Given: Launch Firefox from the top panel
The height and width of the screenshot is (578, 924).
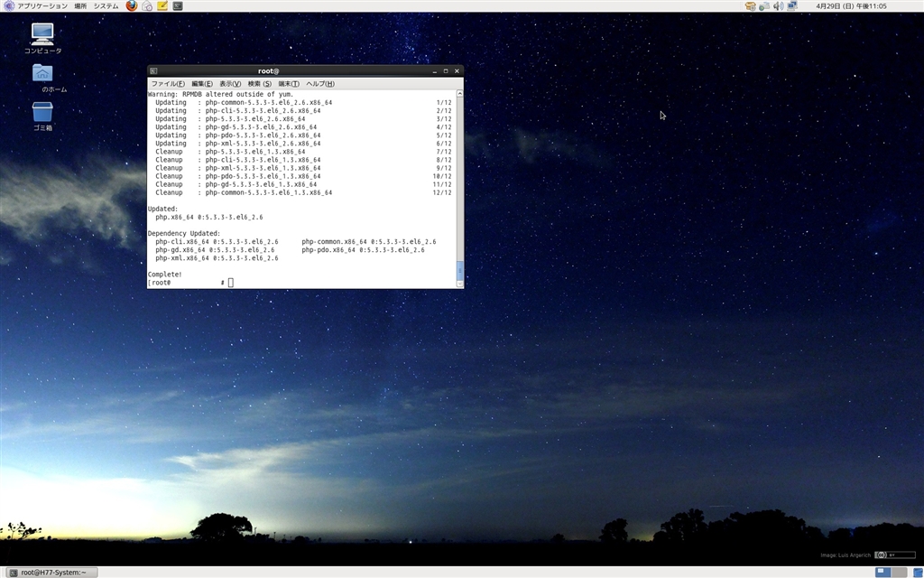Looking at the screenshot, I should (x=132, y=5).
